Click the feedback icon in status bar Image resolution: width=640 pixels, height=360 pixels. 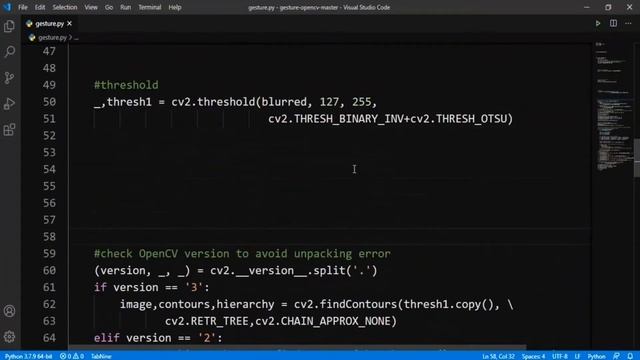point(616,356)
